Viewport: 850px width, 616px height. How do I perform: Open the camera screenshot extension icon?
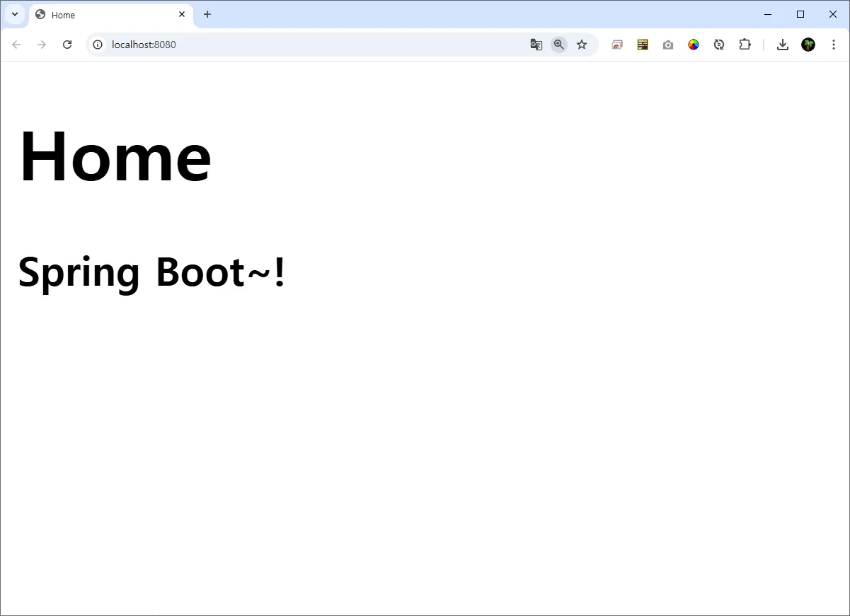point(668,45)
